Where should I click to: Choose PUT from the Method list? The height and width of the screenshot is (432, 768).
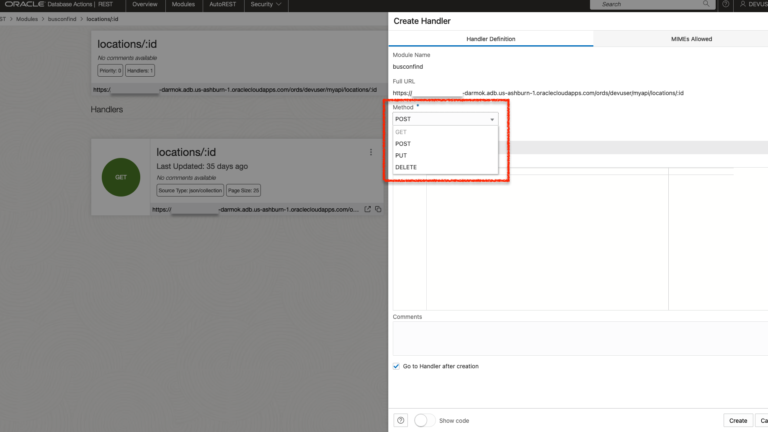401,155
